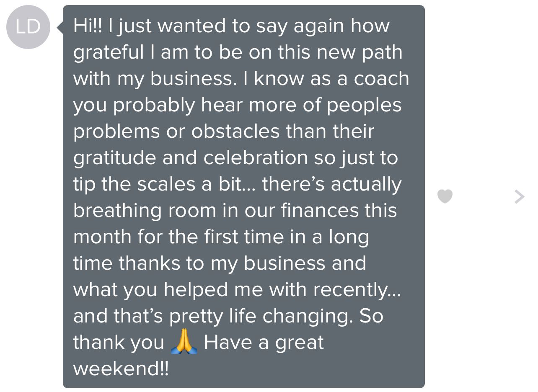
Task: Click the word "probably" in the message
Action: [x=154, y=106]
